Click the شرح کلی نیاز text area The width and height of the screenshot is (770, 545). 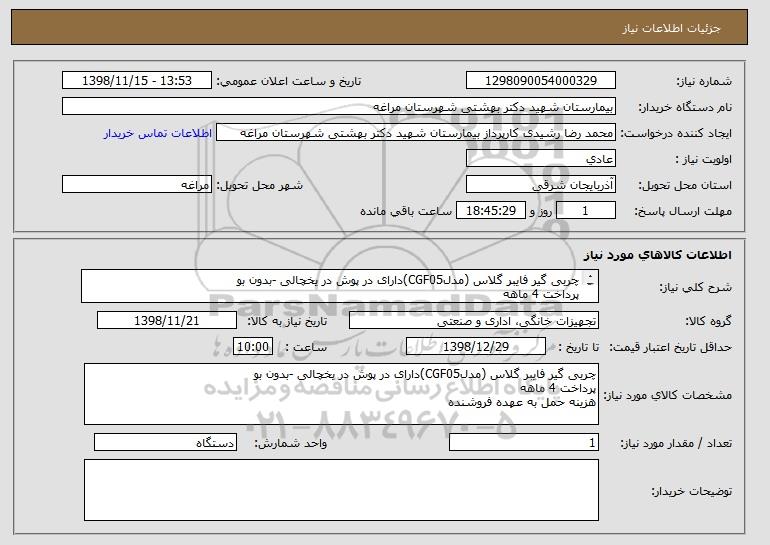pyautogui.click(x=340, y=286)
